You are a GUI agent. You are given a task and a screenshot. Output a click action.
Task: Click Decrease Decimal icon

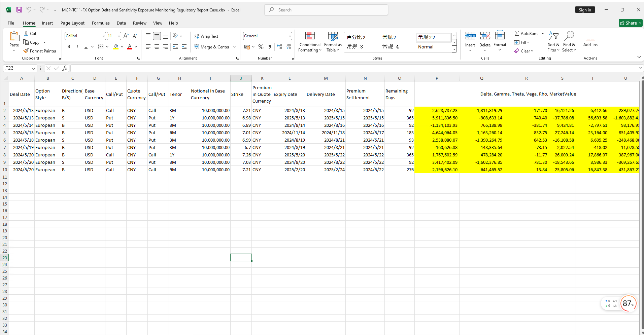288,47
